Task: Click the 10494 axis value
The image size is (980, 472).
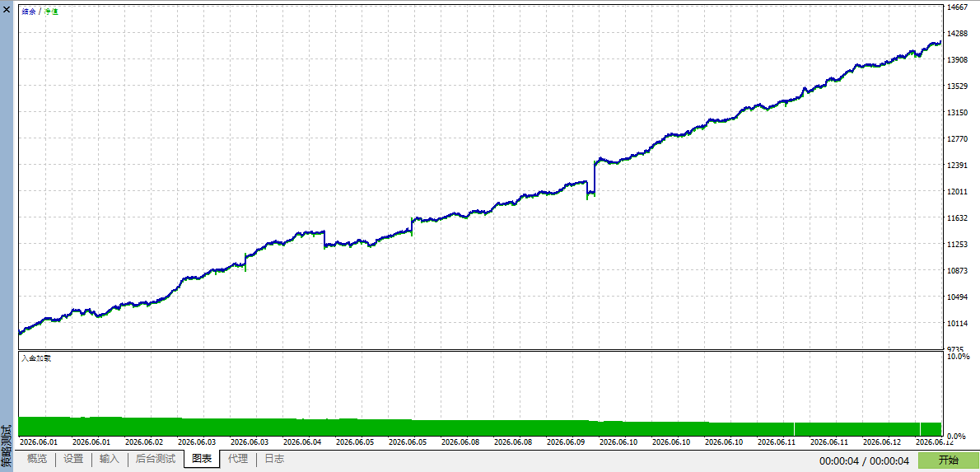Action: click(x=959, y=297)
